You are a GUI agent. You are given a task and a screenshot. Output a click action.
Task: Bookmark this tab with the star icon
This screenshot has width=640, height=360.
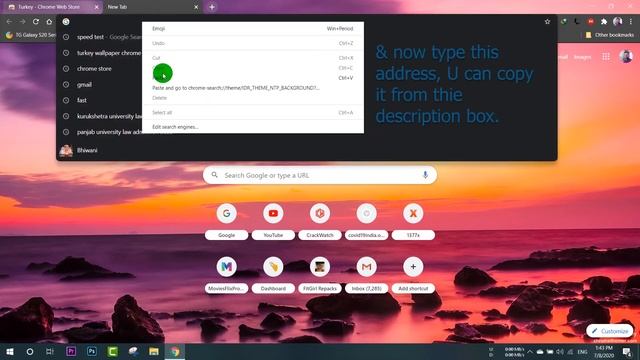pos(547,22)
